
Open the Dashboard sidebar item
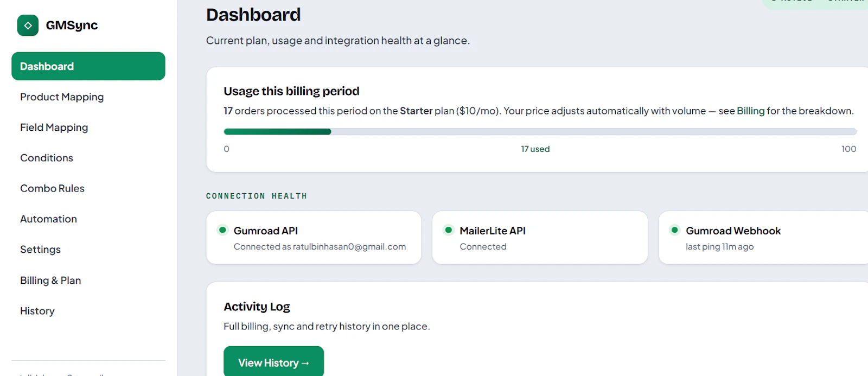coord(88,66)
